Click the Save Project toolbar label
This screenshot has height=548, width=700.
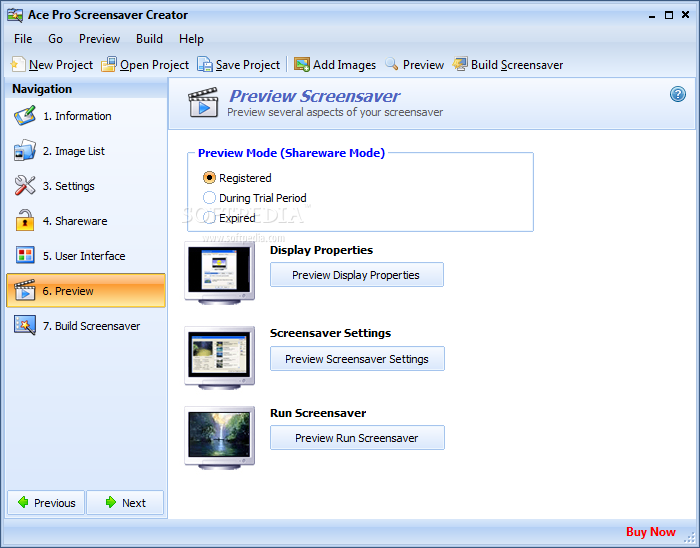[248, 65]
